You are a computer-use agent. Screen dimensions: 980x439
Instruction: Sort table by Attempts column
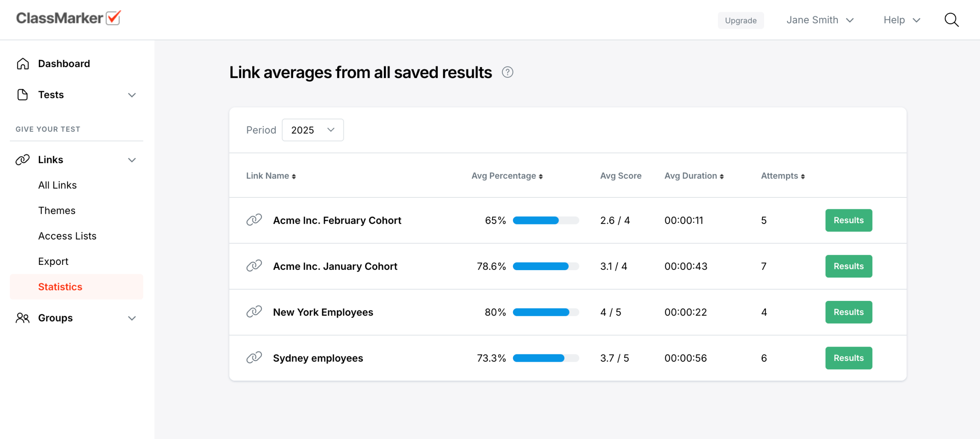[782, 176]
